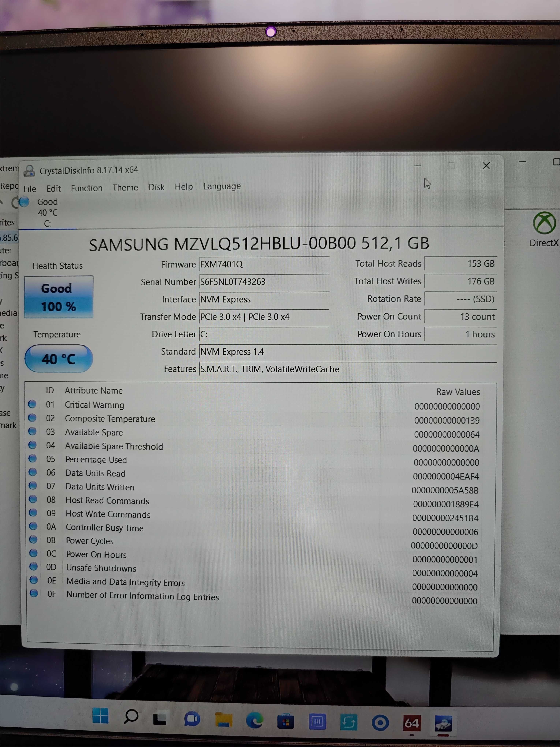Click status circle for Power Cycles
The image size is (560, 747).
click(x=33, y=539)
